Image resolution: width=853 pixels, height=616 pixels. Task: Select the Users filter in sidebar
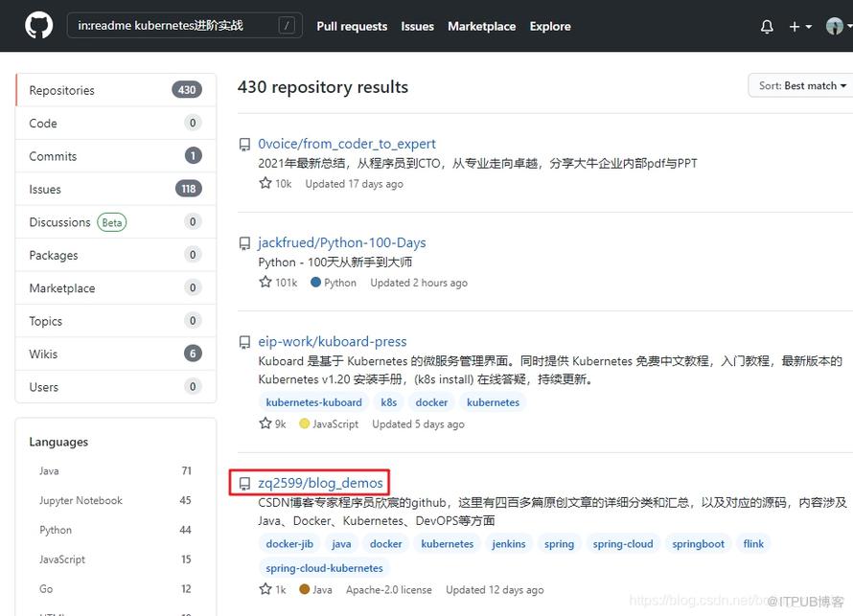click(x=116, y=387)
